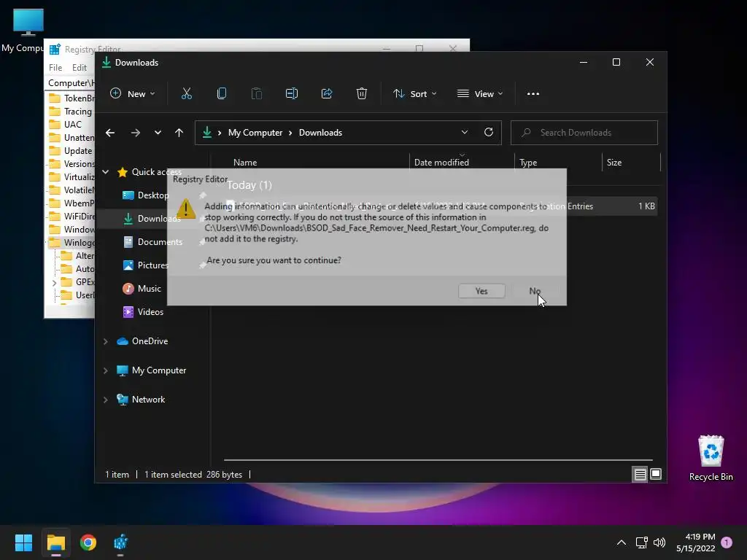This screenshot has width=747, height=560.
Task: Select the UAC key in Registry Editor
Action: [x=66, y=124]
